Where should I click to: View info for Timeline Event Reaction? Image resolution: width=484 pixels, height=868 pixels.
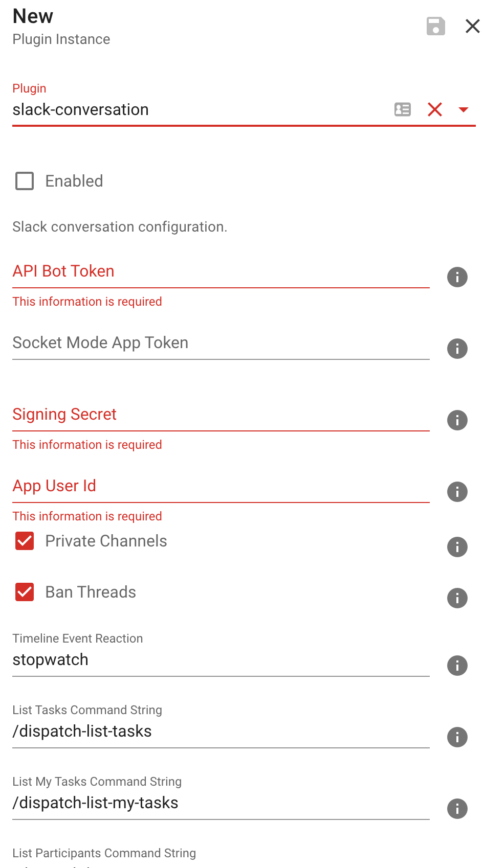pos(457,666)
